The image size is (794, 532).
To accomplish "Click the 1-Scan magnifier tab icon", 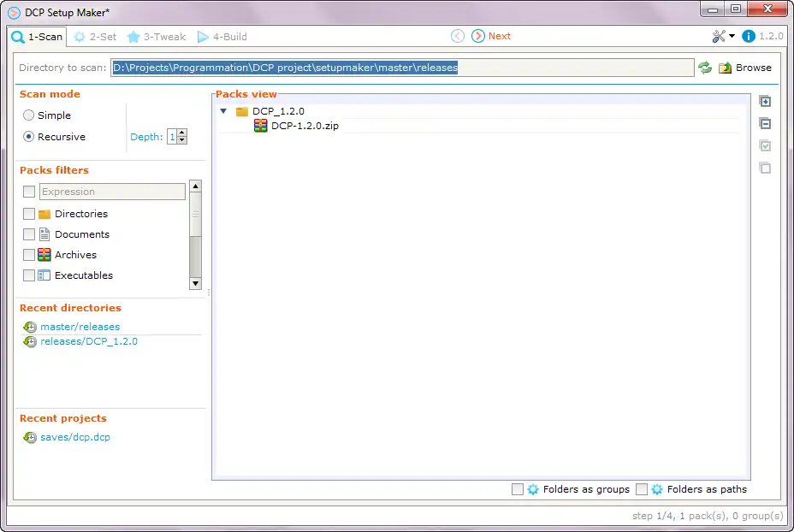I will (18, 37).
